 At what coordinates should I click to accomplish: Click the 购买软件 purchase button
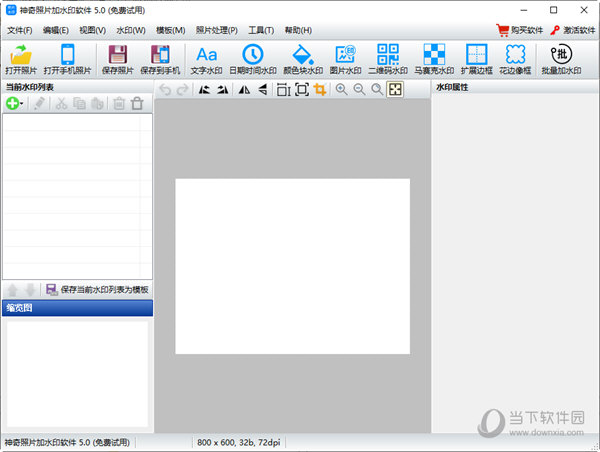(x=520, y=30)
